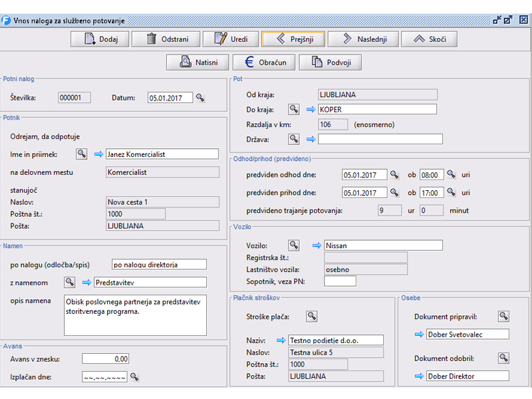Click the application logo icon in title bar
This screenshot has height=399, width=532.
point(6,21)
